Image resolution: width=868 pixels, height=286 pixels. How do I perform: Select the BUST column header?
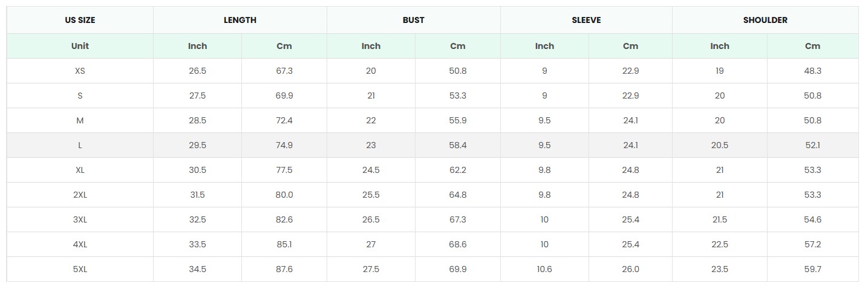tap(413, 20)
